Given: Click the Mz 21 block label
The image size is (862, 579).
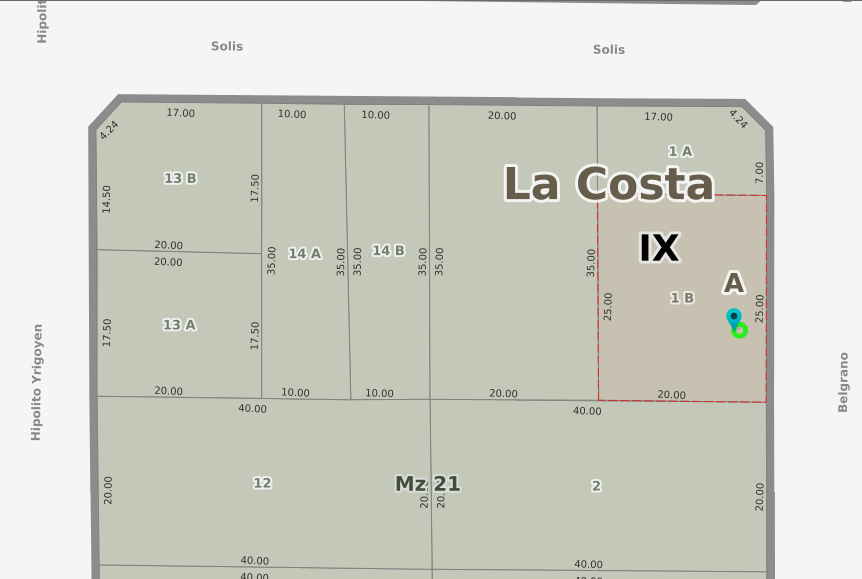Looking at the screenshot, I should point(427,484).
